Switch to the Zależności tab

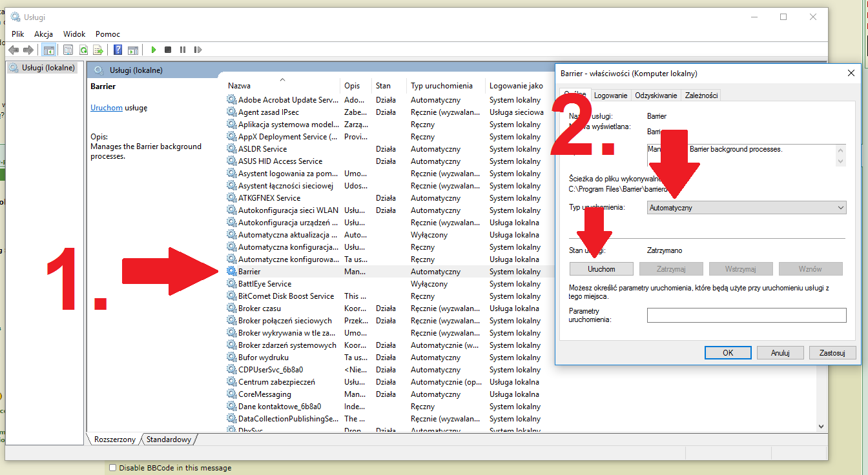pyautogui.click(x=701, y=96)
